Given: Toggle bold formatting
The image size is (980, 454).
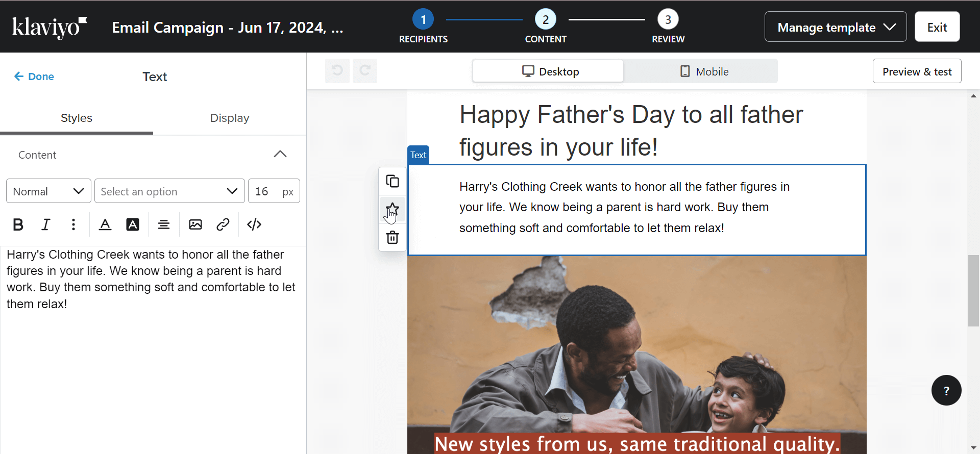Looking at the screenshot, I should [18, 224].
